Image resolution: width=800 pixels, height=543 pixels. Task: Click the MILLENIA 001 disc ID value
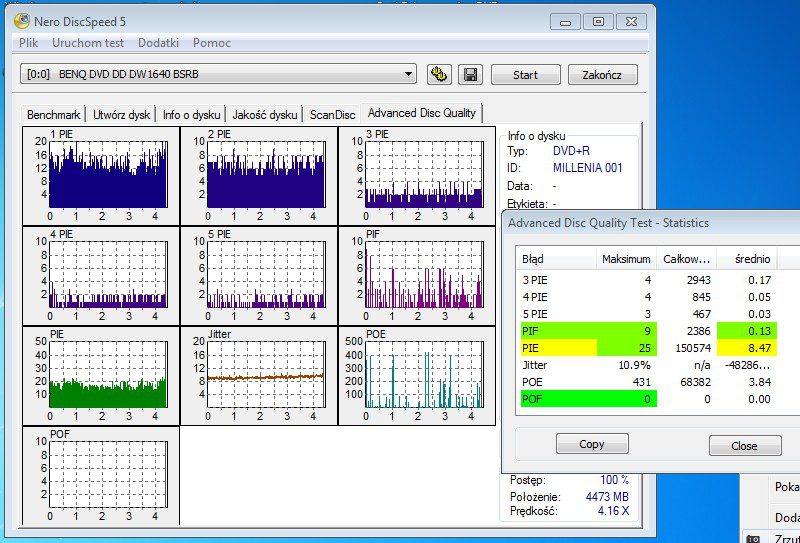(587, 168)
